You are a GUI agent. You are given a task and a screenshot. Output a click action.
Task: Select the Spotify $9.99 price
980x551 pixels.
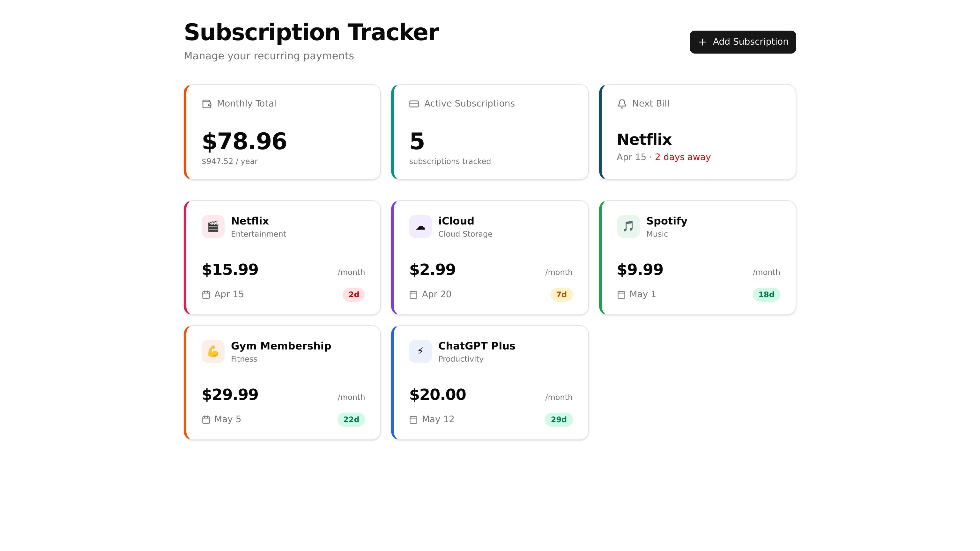point(640,270)
